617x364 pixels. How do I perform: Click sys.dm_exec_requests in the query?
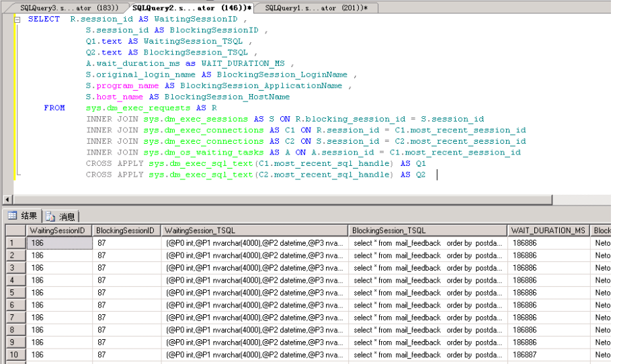coord(138,108)
